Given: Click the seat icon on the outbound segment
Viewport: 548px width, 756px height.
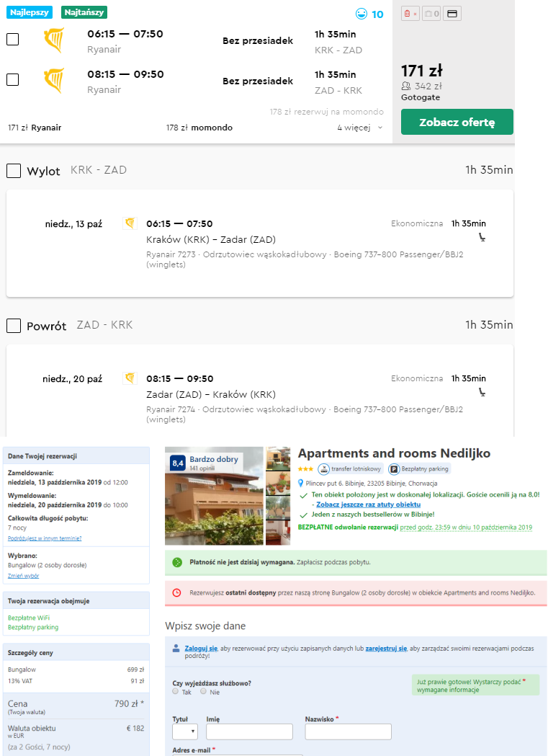Looking at the screenshot, I should pyautogui.click(x=482, y=237).
